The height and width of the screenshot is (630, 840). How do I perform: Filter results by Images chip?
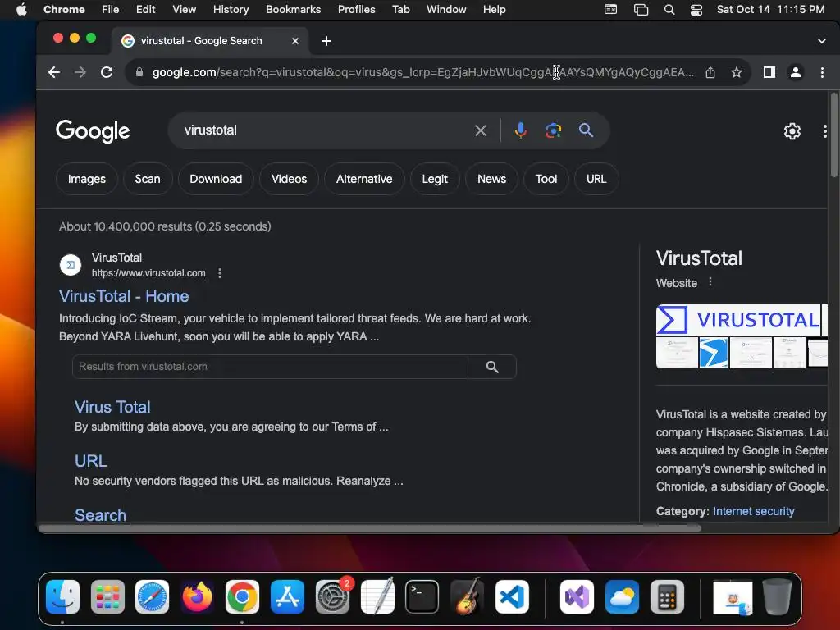[87, 179]
